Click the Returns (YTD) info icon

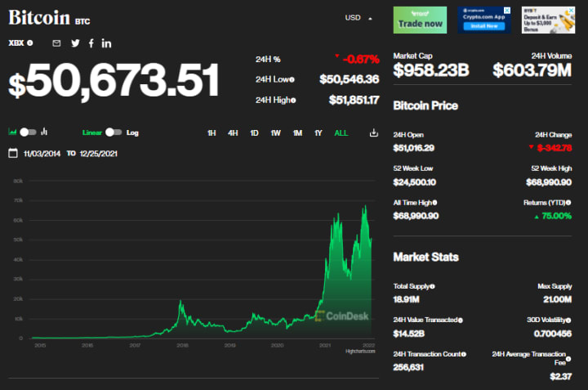pyautogui.click(x=568, y=203)
